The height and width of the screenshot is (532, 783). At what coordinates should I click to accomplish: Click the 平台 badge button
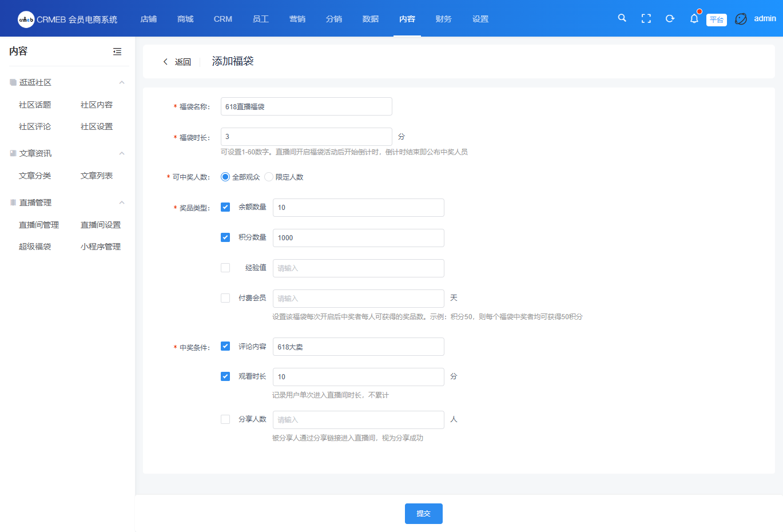pyautogui.click(x=717, y=19)
